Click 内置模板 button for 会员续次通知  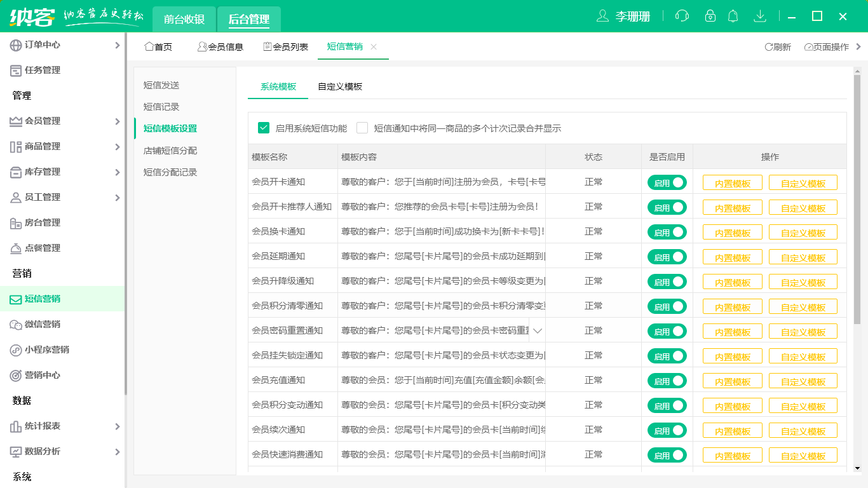(x=733, y=431)
